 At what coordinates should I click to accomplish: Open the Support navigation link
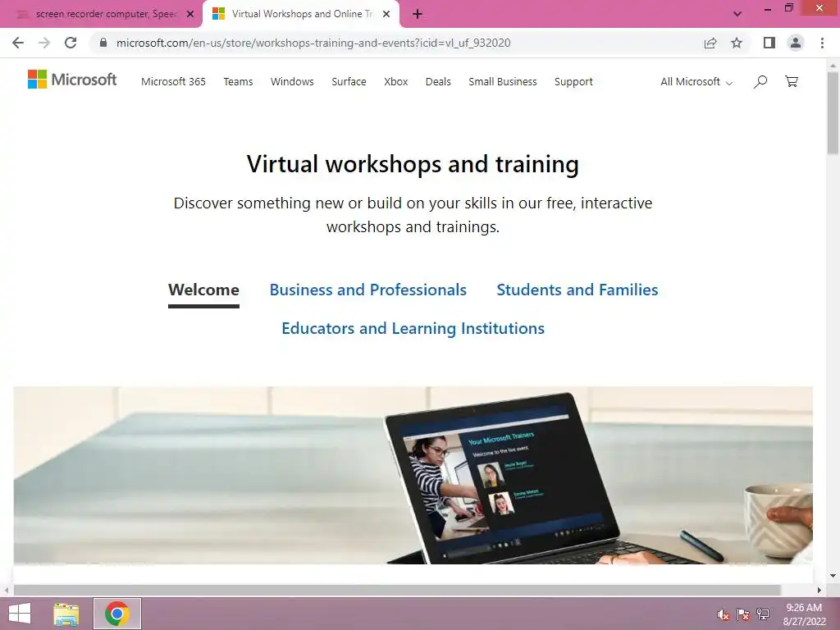click(573, 81)
